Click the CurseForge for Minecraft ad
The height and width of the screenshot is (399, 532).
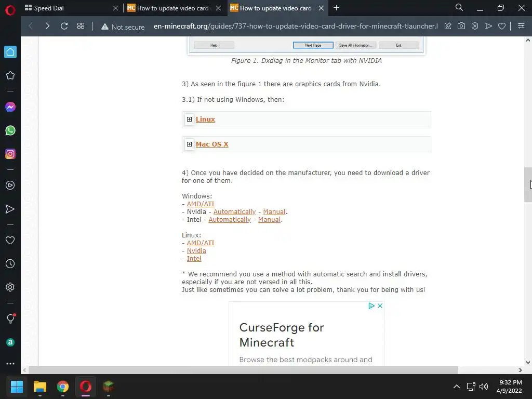[x=307, y=334]
